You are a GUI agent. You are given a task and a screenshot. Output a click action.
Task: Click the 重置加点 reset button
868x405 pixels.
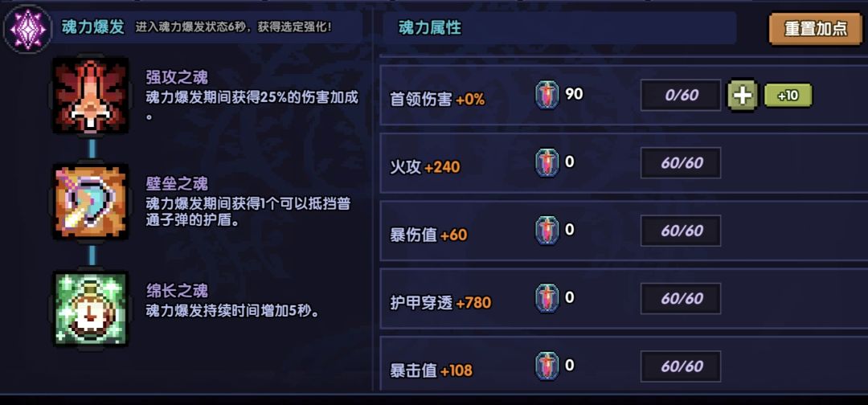tap(815, 29)
